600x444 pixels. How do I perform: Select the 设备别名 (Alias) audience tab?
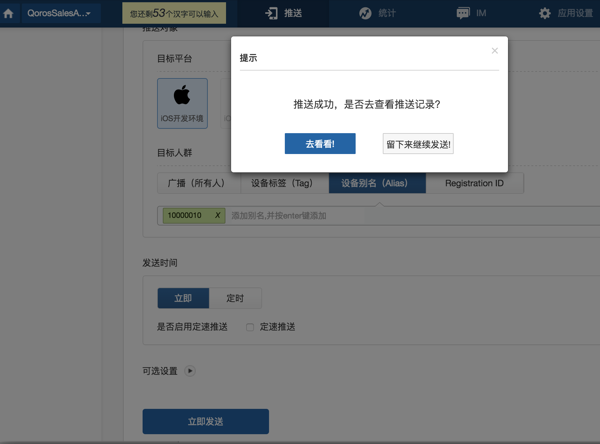377,183
